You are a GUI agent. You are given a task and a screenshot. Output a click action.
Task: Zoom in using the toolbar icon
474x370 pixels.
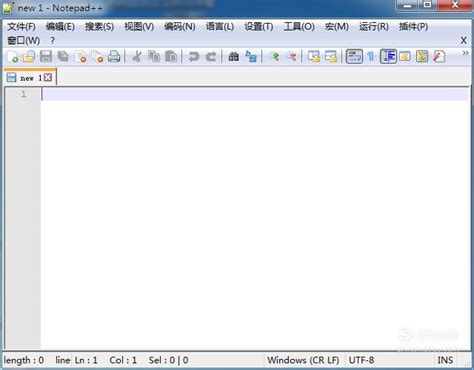(274, 57)
